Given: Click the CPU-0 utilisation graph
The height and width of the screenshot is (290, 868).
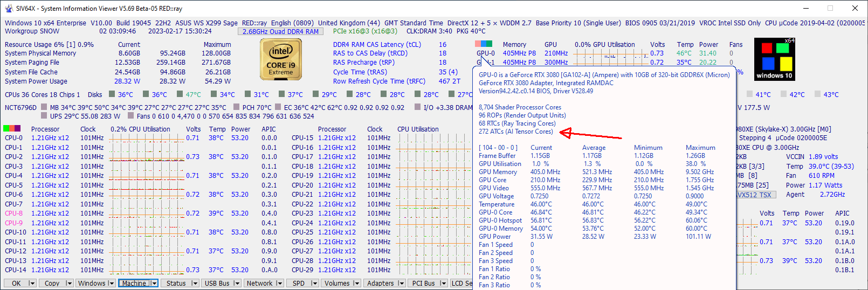Looking at the screenshot, I should (147, 138).
